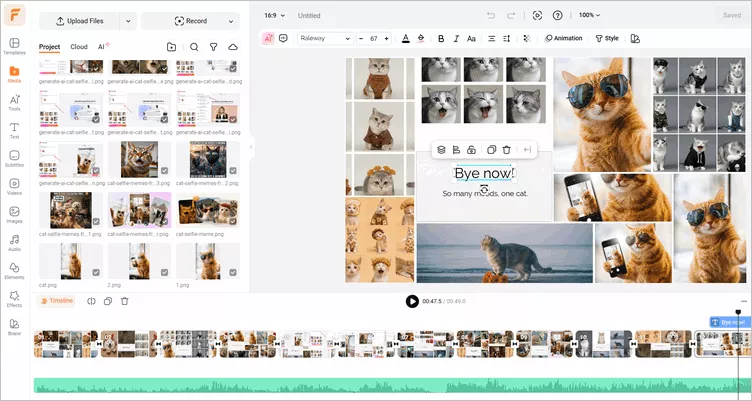Click the opacity icon in text toolbar
Screen dimensions: 752x401
tap(527, 38)
